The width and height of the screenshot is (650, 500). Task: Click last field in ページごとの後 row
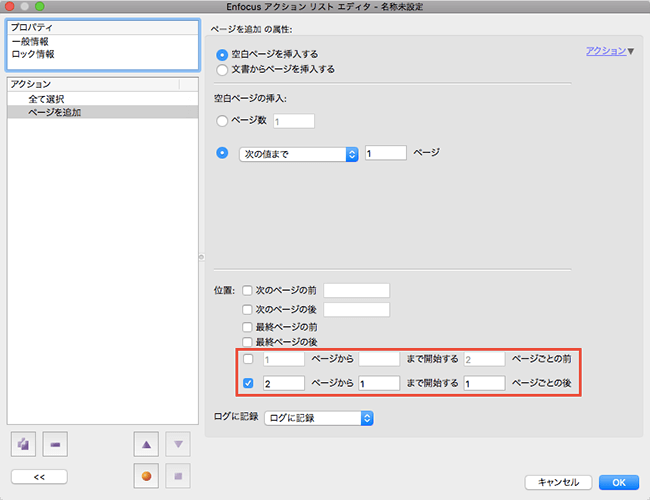[x=485, y=383]
